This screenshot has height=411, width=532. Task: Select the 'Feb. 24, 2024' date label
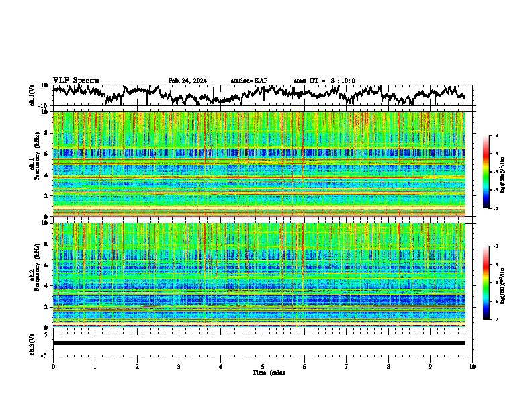(187, 81)
